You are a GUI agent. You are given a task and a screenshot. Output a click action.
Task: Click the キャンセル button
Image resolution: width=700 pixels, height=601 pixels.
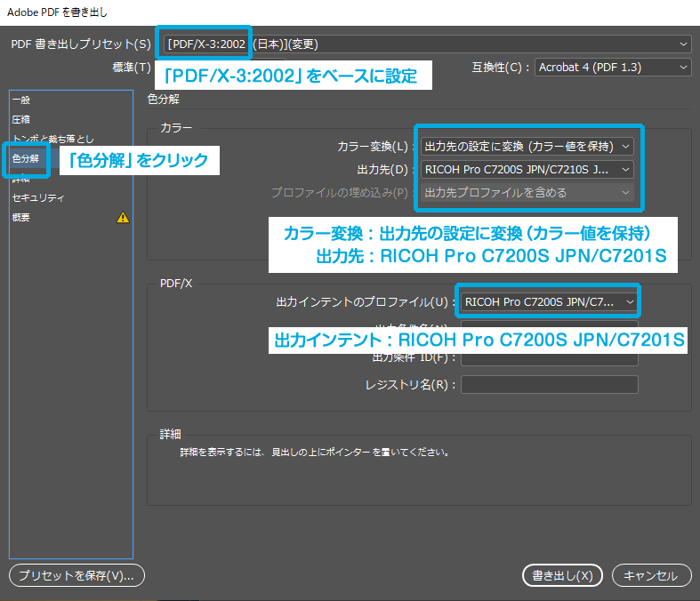[651, 575]
